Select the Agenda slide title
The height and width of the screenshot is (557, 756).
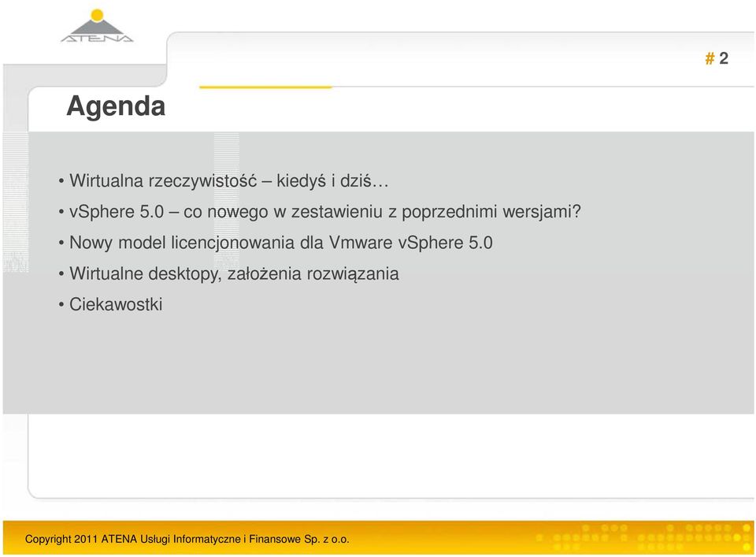pyautogui.click(x=116, y=106)
